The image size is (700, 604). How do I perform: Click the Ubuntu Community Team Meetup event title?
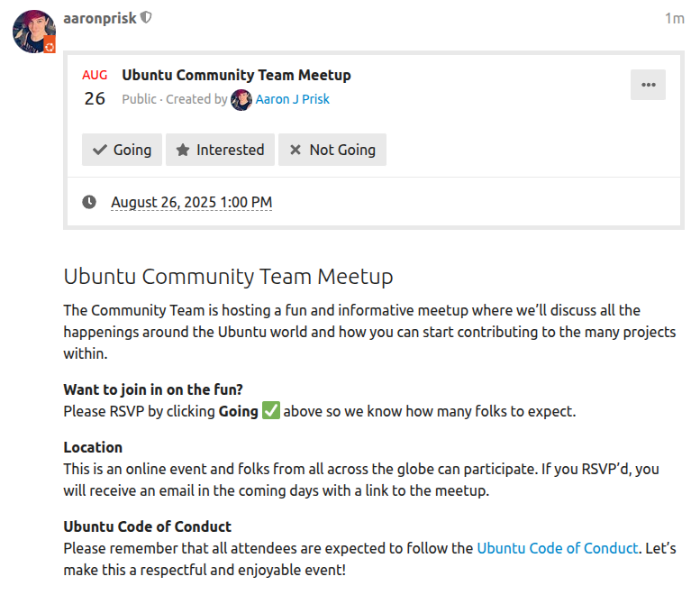(236, 75)
